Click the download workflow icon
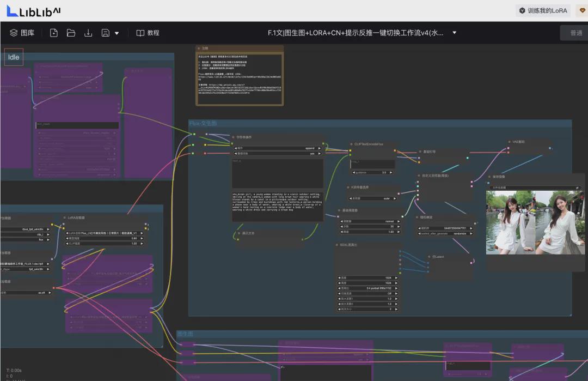 point(88,33)
